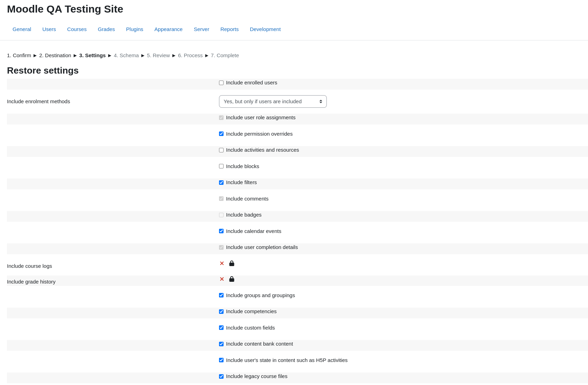The height and width of the screenshot is (385, 588).
Task: Click the '4. Schema' step text
Action: pos(126,55)
